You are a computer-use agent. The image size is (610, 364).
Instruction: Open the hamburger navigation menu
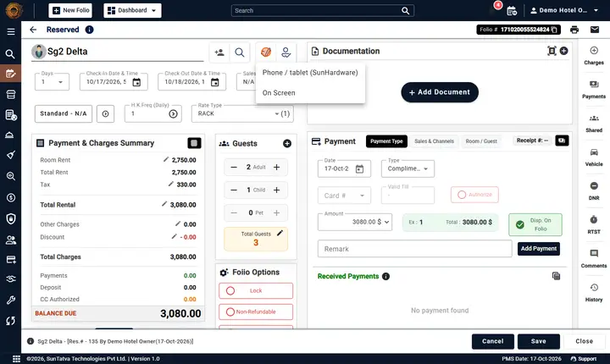pyautogui.click(x=11, y=31)
